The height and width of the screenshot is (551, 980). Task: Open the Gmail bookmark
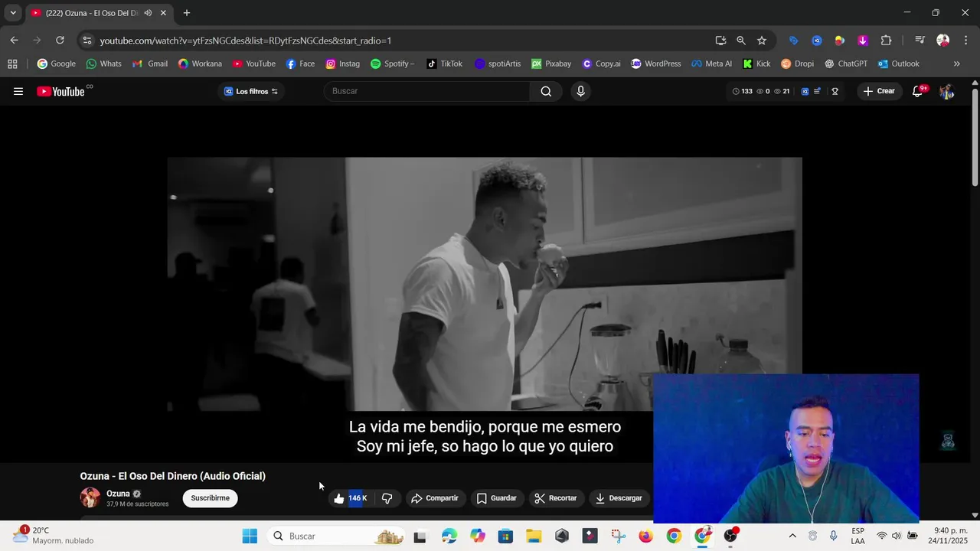click(150, 64)
